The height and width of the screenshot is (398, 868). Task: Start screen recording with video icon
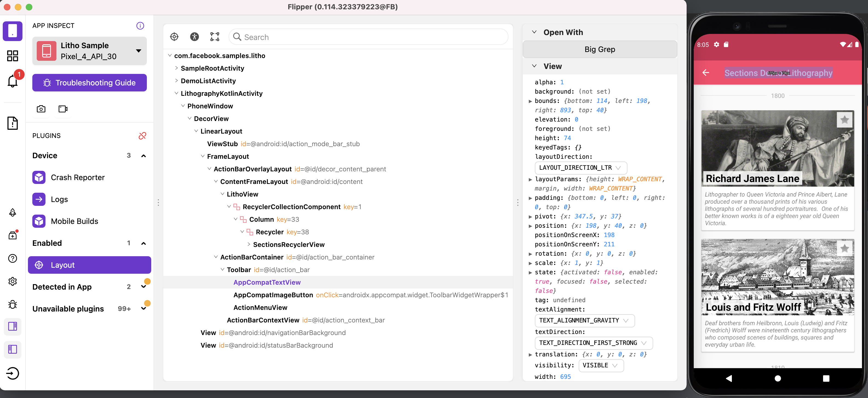(63, 109)
